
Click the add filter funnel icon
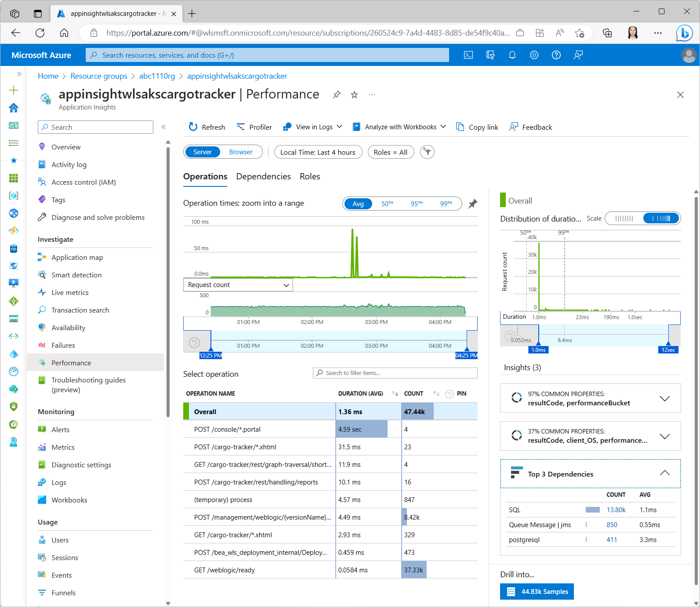click(x=427, y=152)
